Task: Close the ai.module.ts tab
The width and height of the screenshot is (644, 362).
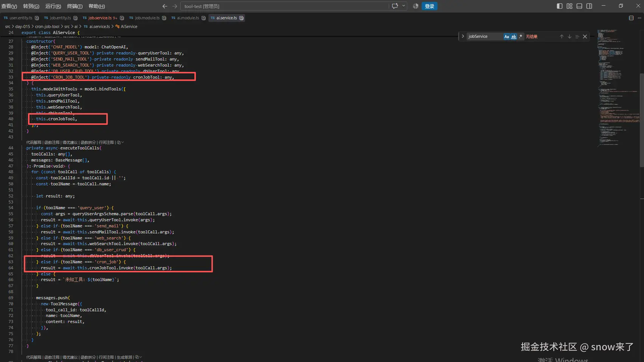Action: click(203, 18)
